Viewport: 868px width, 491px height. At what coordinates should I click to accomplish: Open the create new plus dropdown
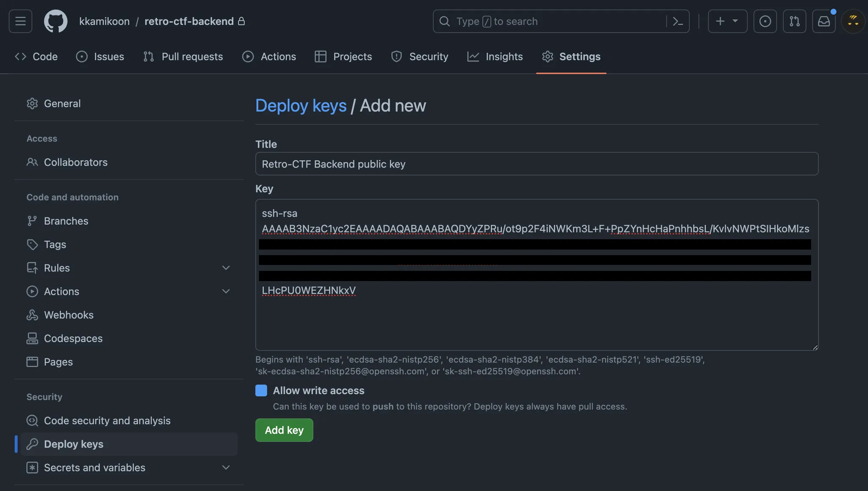(x=727, y=21)
